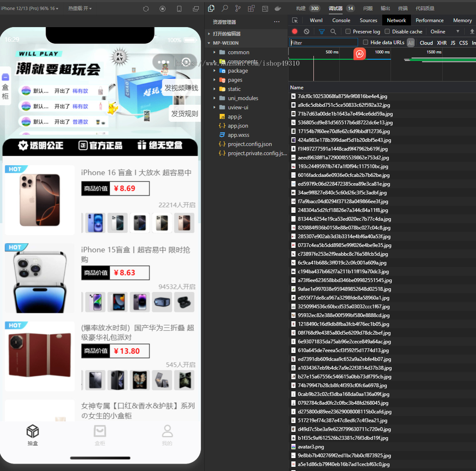The image size is (476, 471).
Task: Open the app.json file
Action: tap(238, 126)
